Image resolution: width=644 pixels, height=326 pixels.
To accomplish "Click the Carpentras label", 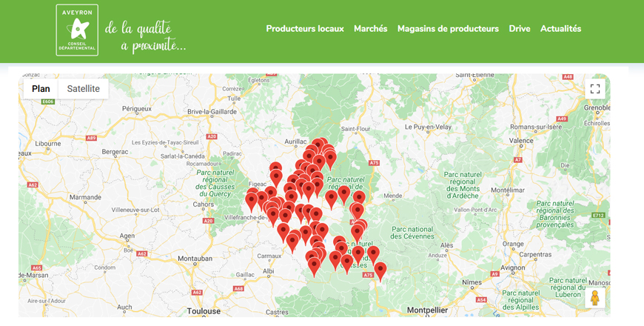I will tap(535, 254).
